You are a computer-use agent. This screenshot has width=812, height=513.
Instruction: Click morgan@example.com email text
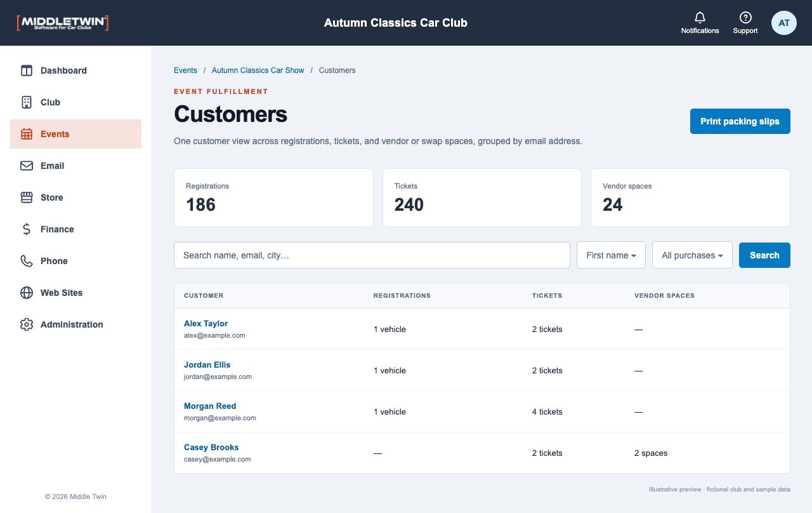pyautogui.click(x=220, y=418)
